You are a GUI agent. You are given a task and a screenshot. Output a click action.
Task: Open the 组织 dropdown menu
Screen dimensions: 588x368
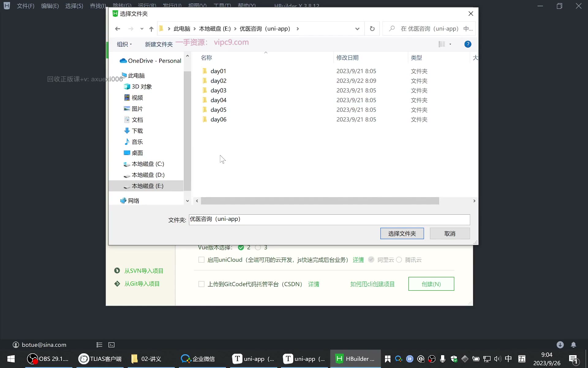pyautogui.click(x=124, y=44)
